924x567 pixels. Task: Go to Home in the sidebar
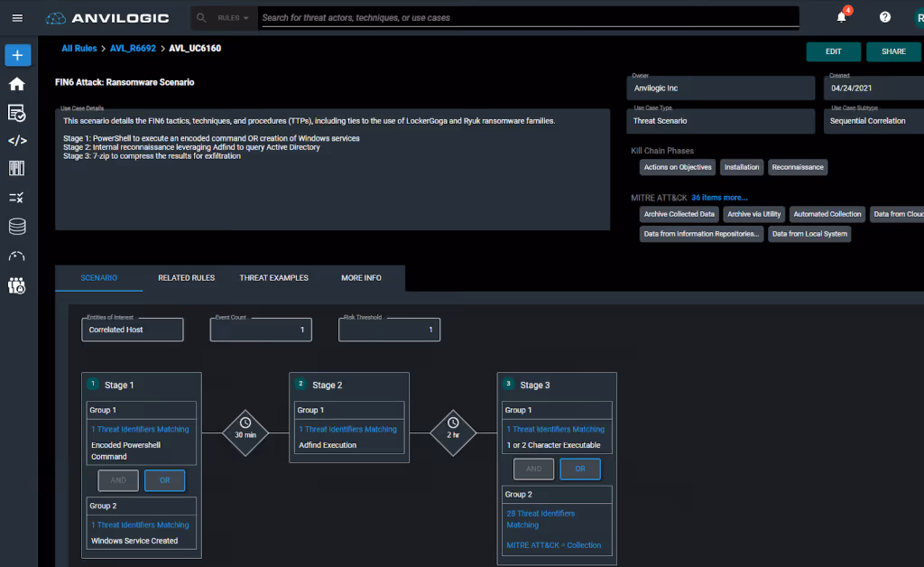pos(17,84)
